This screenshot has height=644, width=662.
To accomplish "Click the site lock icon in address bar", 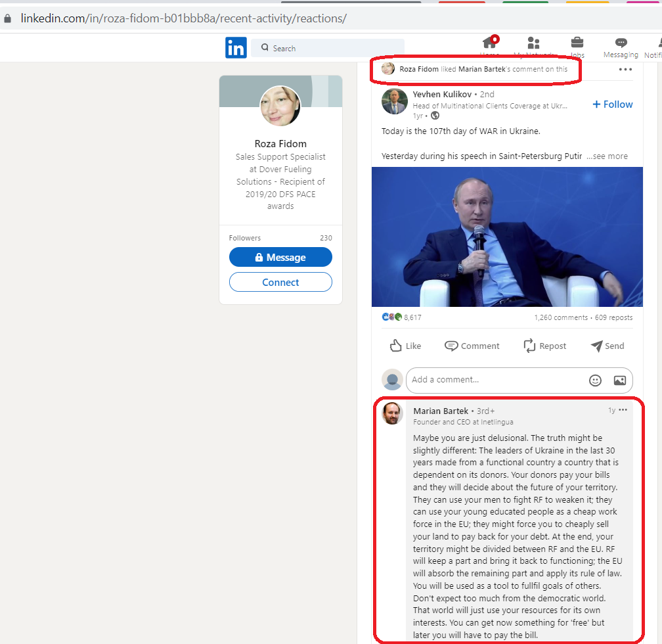I will click(x=8, y=18).
